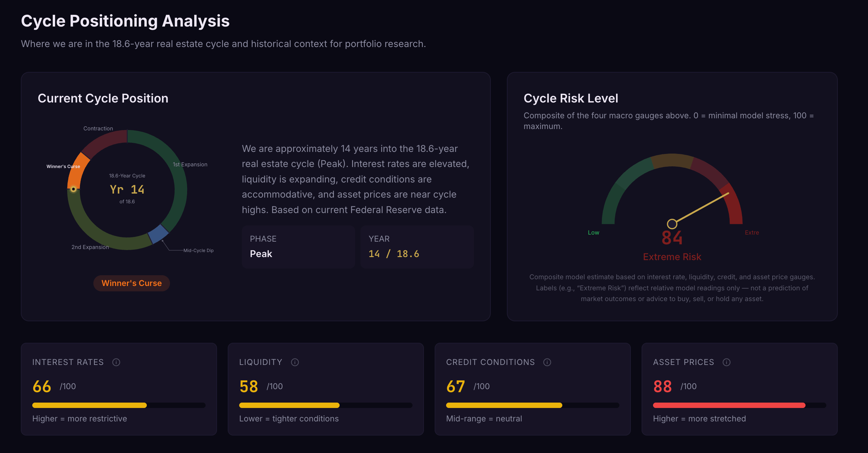
Task: Click the current-position marker on cycle ring
Action: [74, 190]
